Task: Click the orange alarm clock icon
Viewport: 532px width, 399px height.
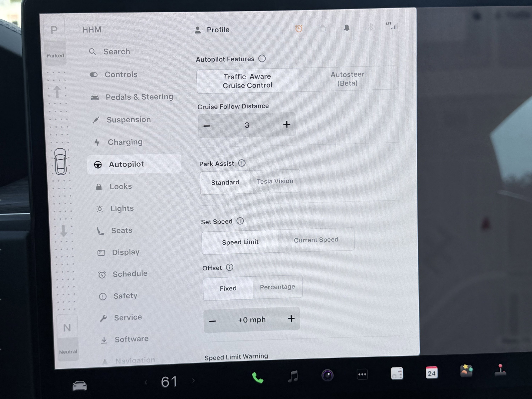Action: 299,29
